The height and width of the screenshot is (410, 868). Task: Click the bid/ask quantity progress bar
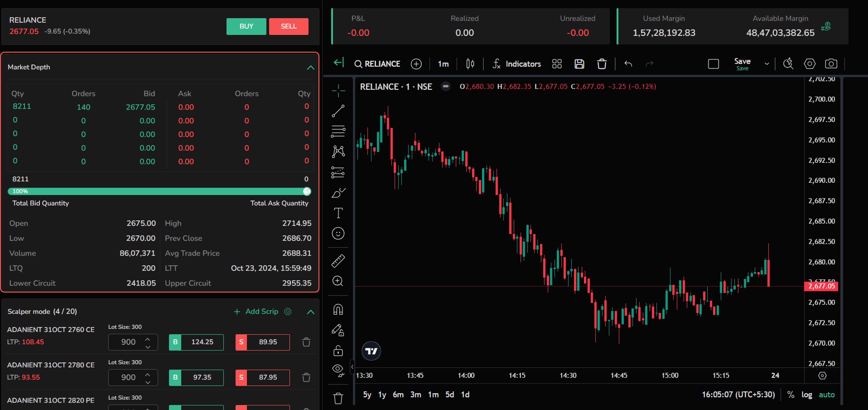pos(159,191)
